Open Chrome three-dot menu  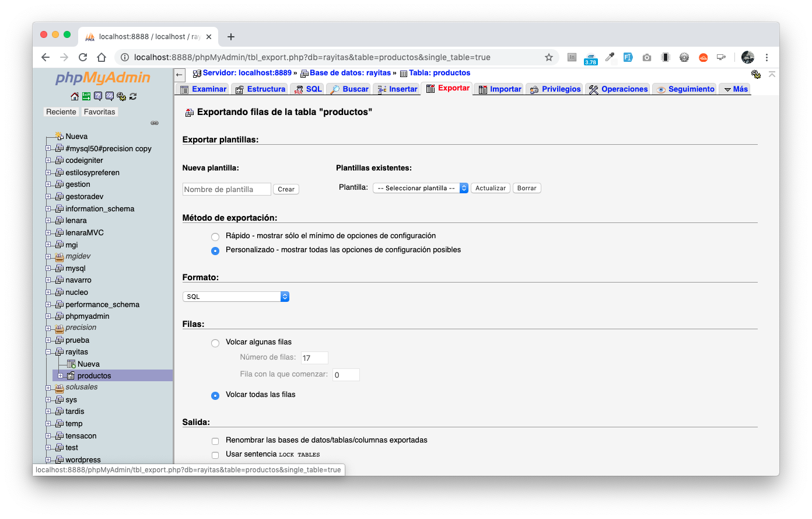click(x=766, y=57)
